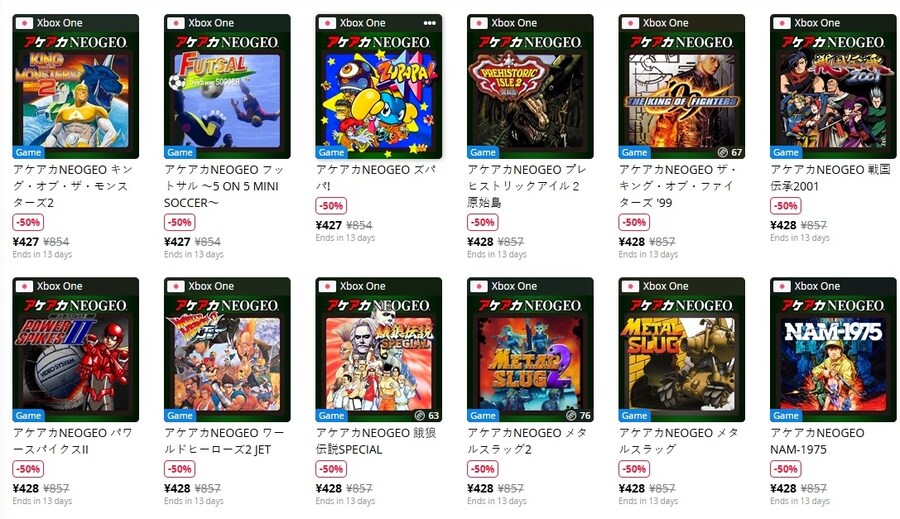Click the Japan flag icon on the Power Spikes II card
This screenshot has height=519, width=900.
pos(25,286)
